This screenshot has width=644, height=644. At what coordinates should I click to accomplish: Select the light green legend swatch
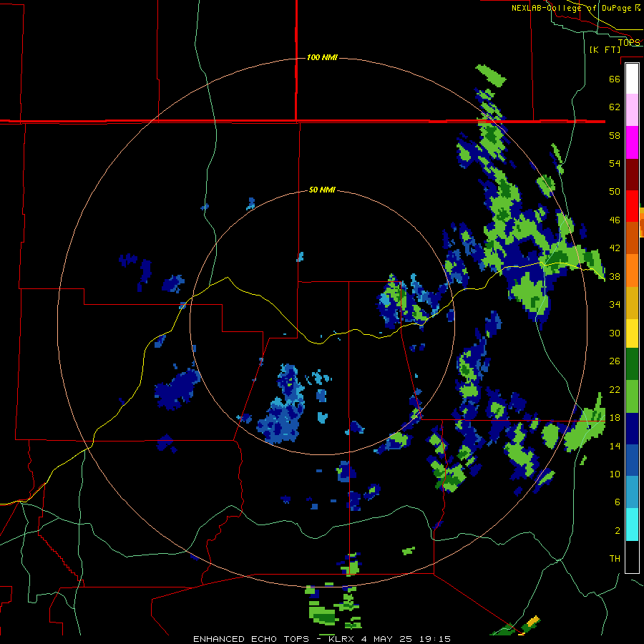point(632,396)
